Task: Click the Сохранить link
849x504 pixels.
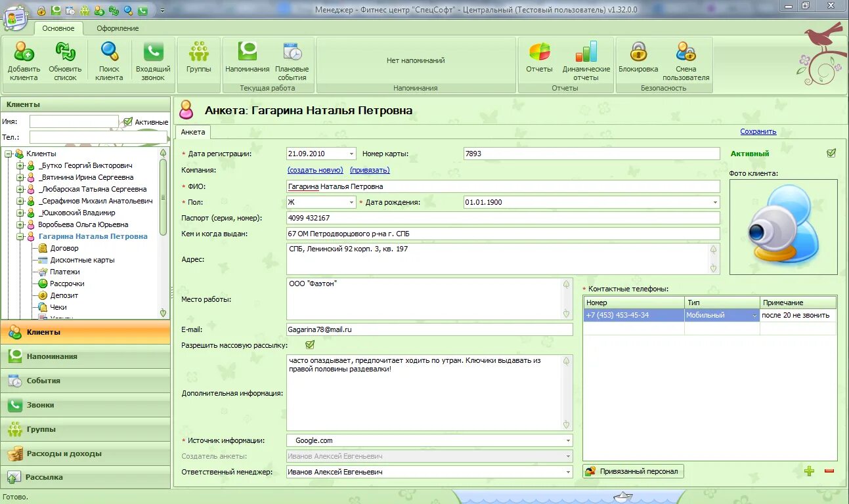Action: point(758,131)
